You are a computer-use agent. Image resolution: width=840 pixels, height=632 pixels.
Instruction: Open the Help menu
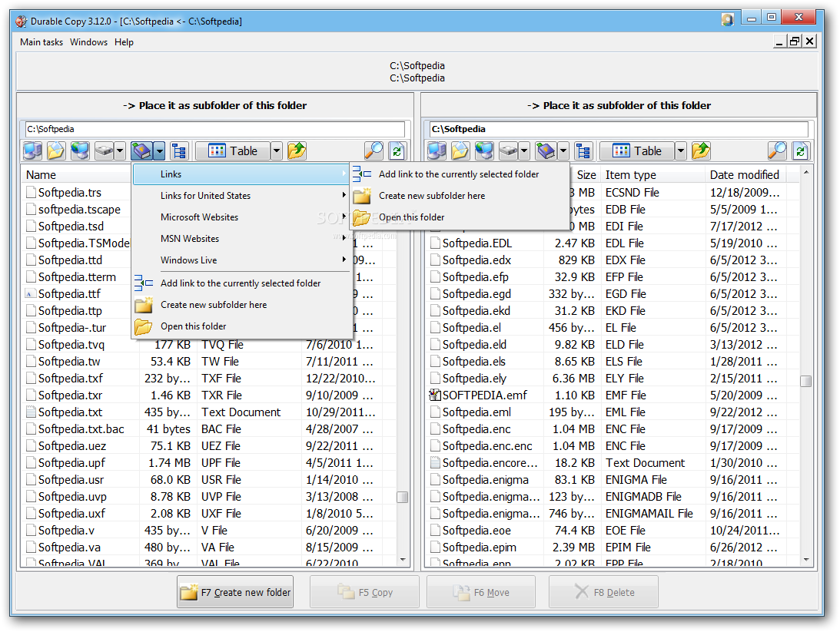(x=124, y=41)
